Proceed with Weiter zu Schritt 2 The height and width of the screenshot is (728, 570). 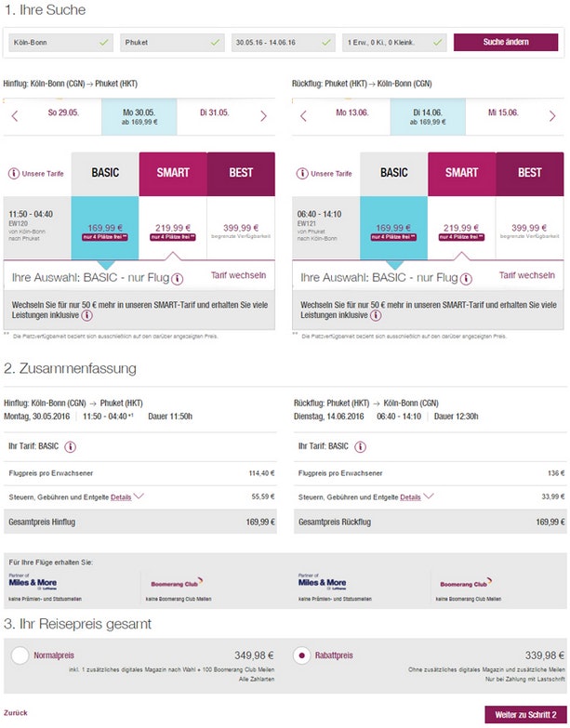pos(524,714)
